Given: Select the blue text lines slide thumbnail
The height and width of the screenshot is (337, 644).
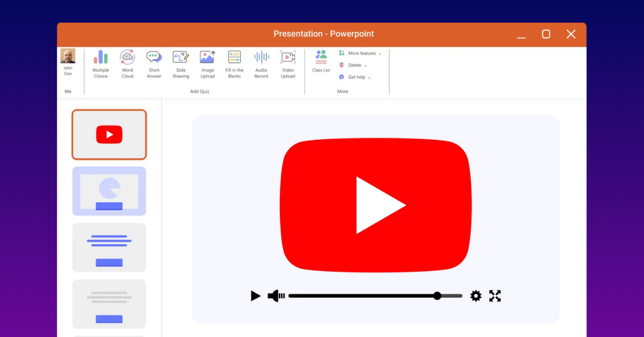Looking at the screenshot, I should pyautogui.click(x=109, y=247).
